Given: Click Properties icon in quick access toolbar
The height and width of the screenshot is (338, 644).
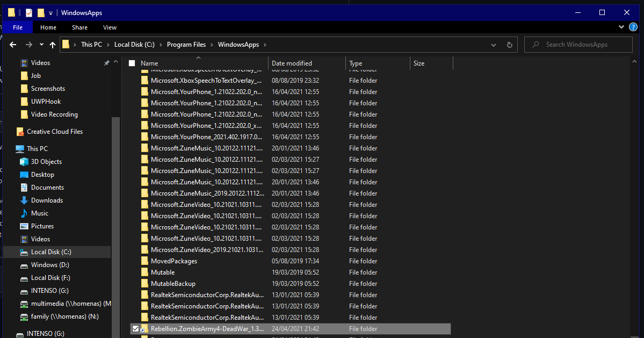Looking at the screenshot, I should pyautogui.click(x=29, y=13).
